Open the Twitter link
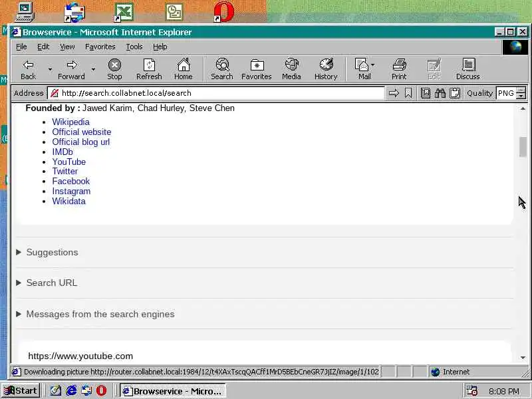Screen dimensions: 532x399 point(65,172)
